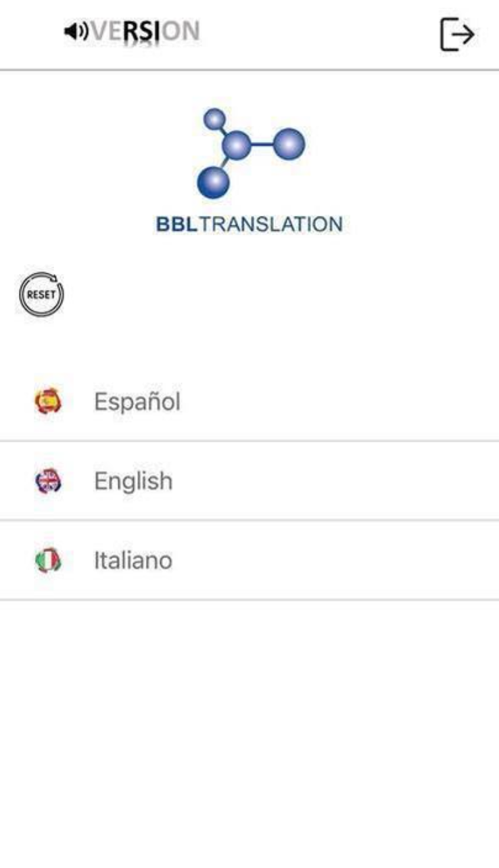Tap the rightmost sphere in the logo
499x868 pixels.
click(x=289, y=143)
